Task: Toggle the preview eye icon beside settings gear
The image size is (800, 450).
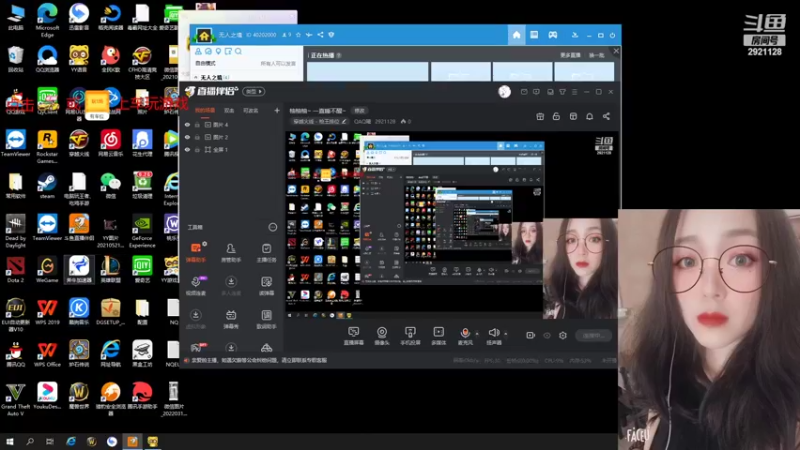Action: point(547,335)
